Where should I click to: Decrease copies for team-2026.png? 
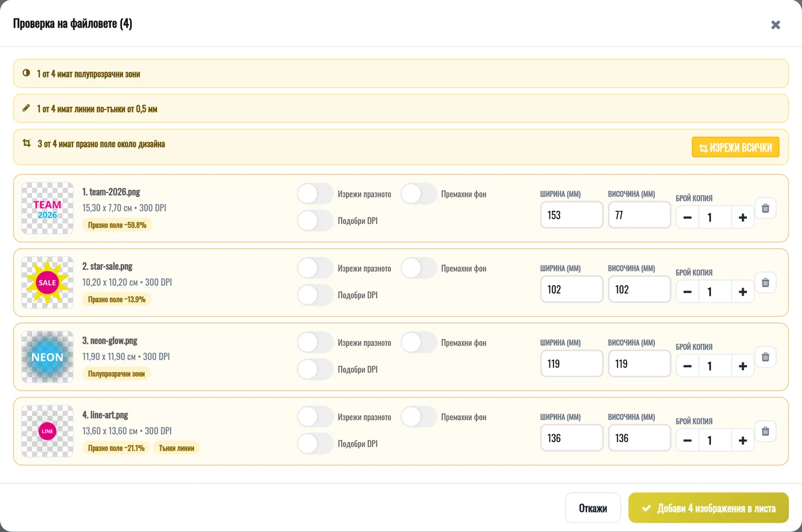click(687, 218)
